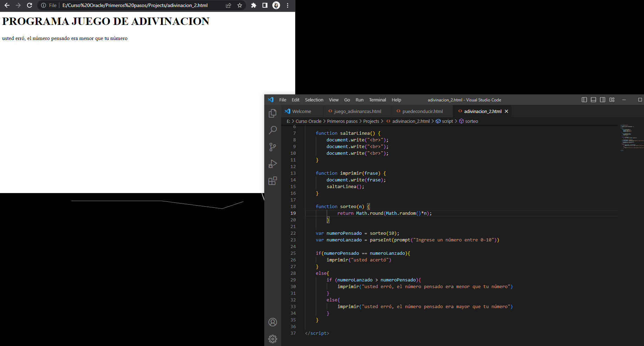The image size is (644, 346).
Task: Minimize the VS Code window
Action: click(x=624, y=100)
